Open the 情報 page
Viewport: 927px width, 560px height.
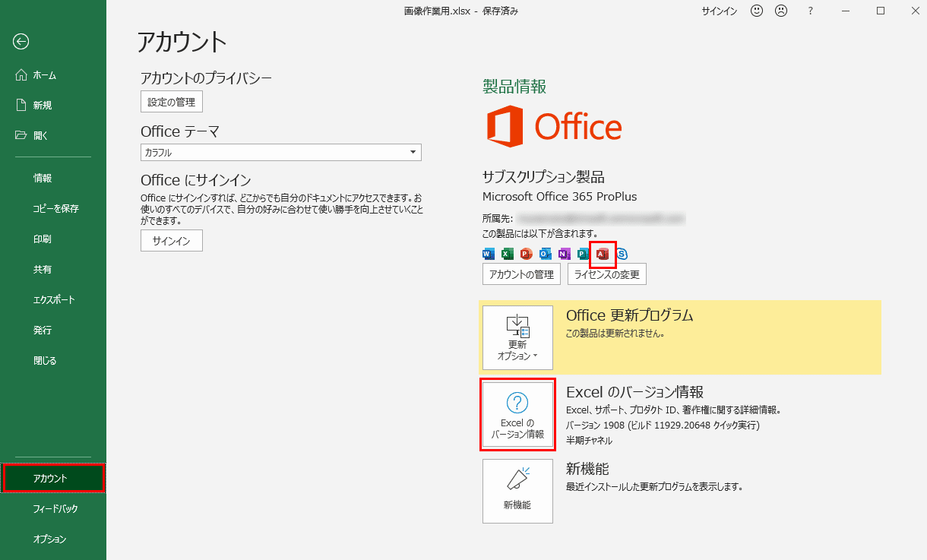53,178
